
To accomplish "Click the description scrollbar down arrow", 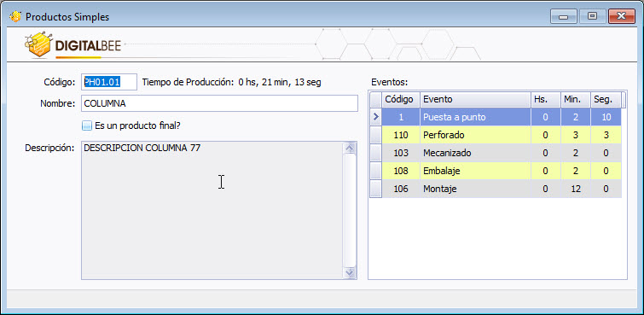I will (x=350, y=272).
